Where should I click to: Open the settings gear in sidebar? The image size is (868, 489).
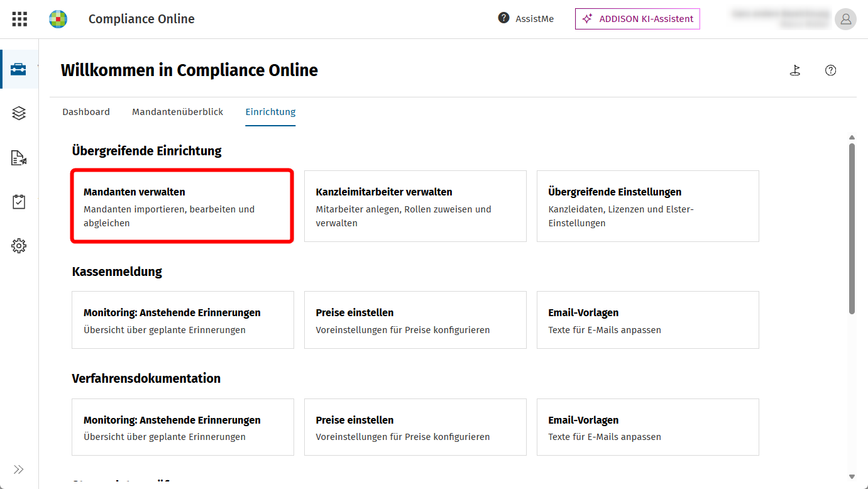coord(19,246)
